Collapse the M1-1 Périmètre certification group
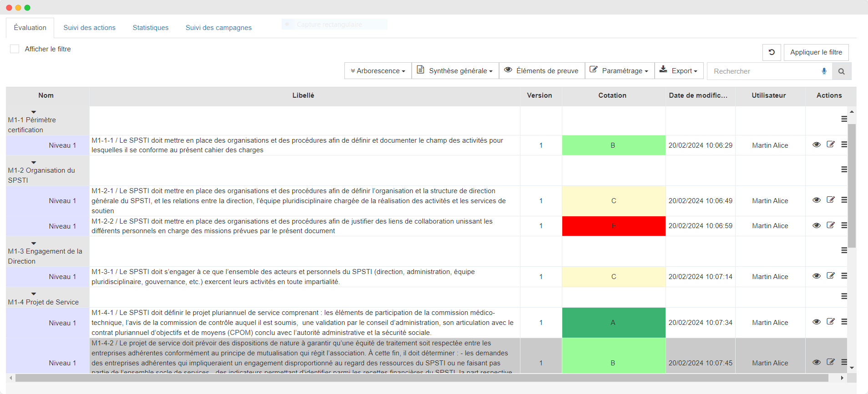The height and width of the screenshot is (394, 868). [x=34, y=112]
